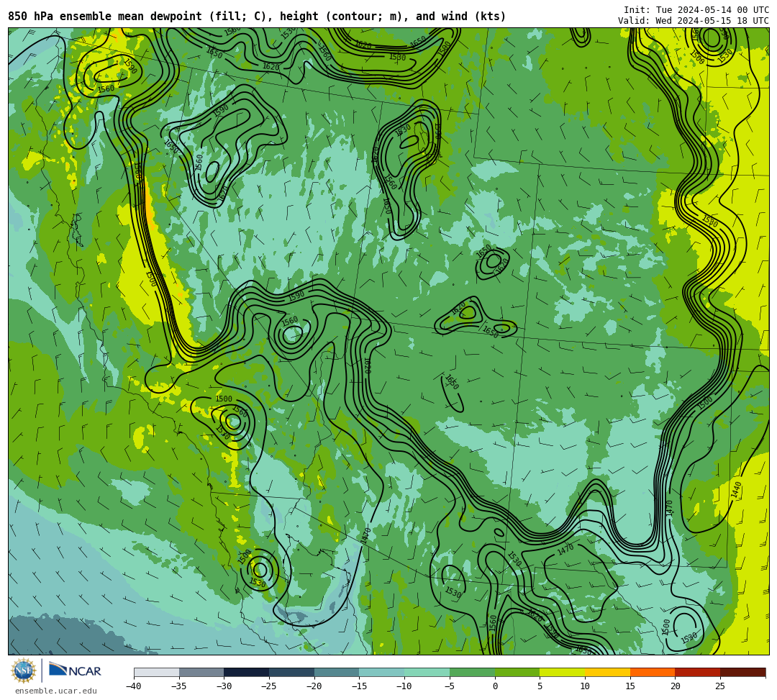Click the orange 15 to 20 color swatch
777x700 pixels.
(653, 672)
